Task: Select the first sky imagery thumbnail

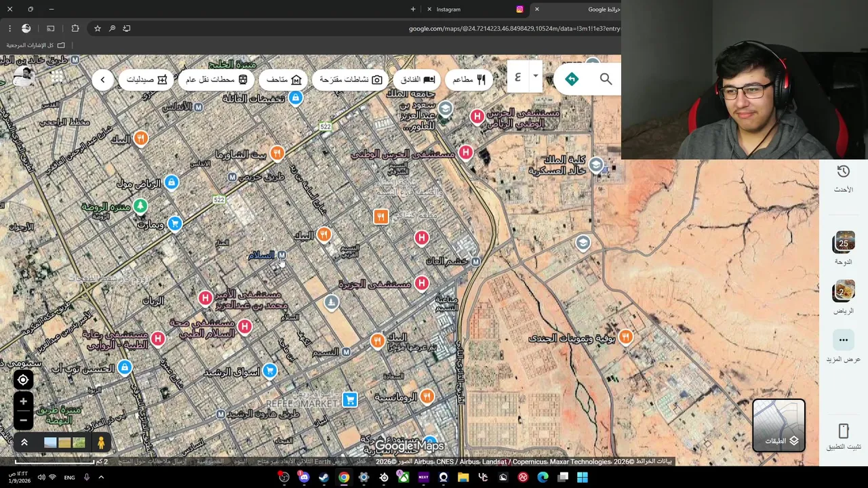Action: coord(50,443)
